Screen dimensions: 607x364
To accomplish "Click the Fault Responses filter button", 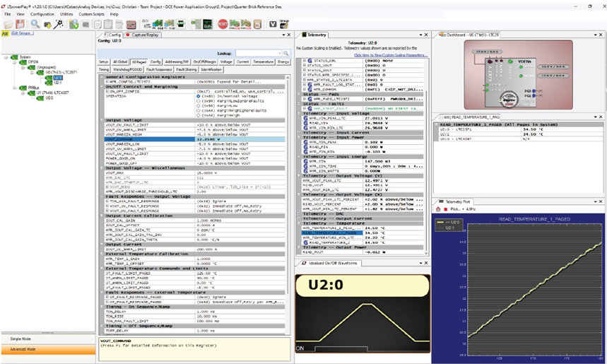I will tap(160, 70).
